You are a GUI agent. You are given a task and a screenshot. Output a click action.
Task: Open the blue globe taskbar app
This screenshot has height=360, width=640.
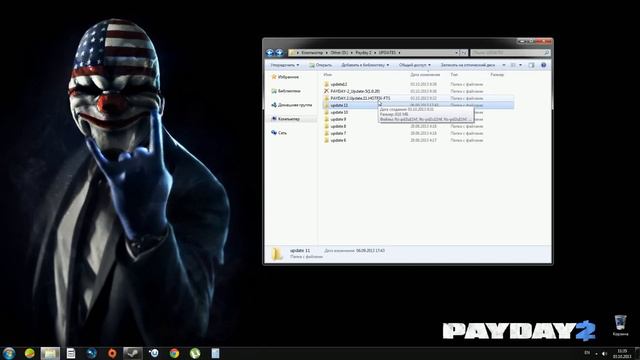point(91,353)
